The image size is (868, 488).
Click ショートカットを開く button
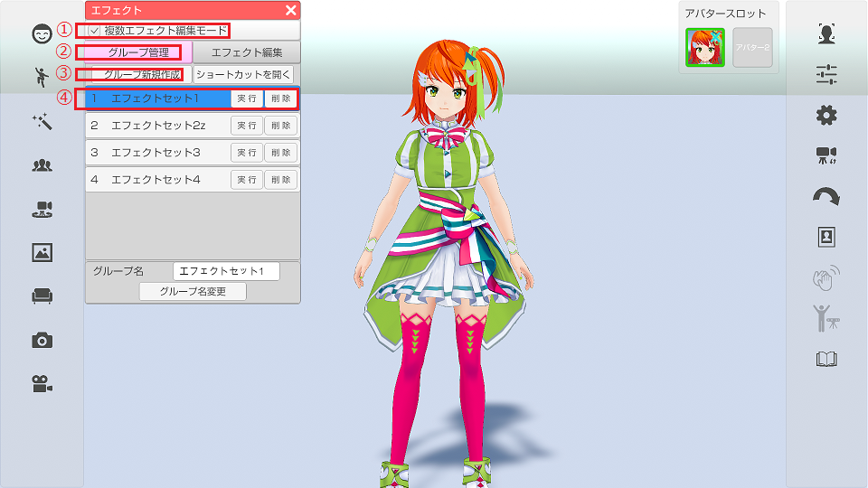tap(243, 75)
